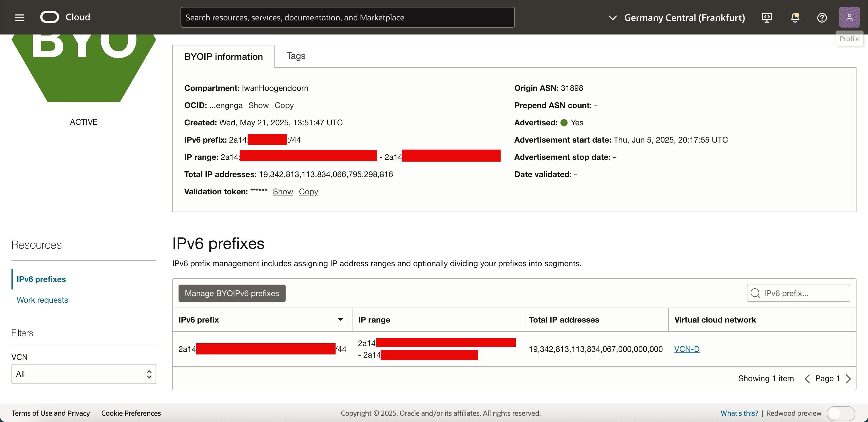Screen dimensions: 868x422
Task: Sort by IPv6 prefix column arrow
Action: click(x=340, y=319)
